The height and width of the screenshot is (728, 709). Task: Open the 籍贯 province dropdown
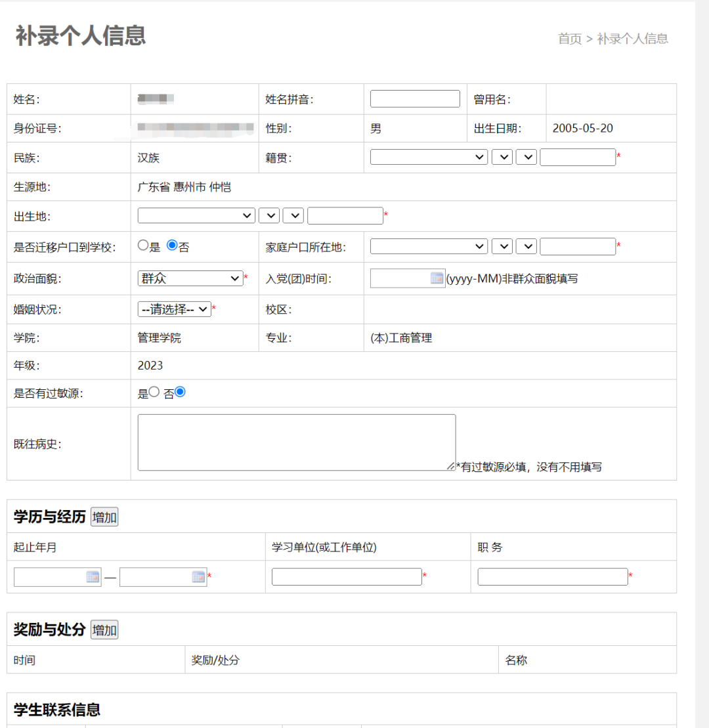(428, 157)
